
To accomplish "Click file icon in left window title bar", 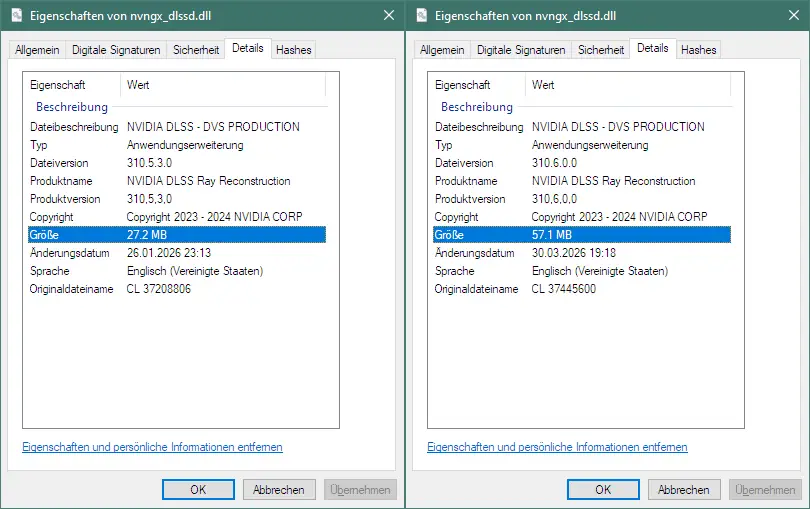I will coord(17,16).
